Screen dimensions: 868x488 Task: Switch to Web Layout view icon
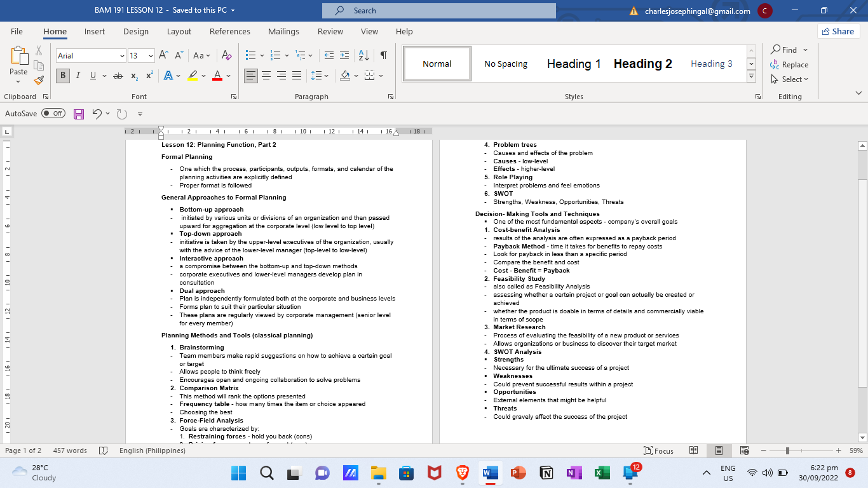tap(743, 451)
